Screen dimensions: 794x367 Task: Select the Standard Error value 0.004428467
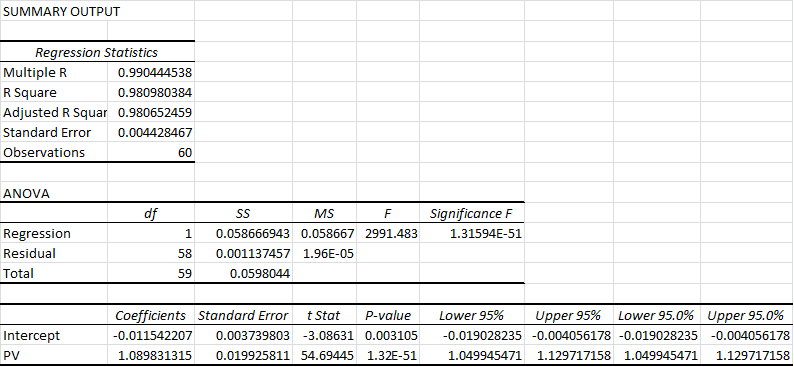pyautogui.click(x=151, y=133)
